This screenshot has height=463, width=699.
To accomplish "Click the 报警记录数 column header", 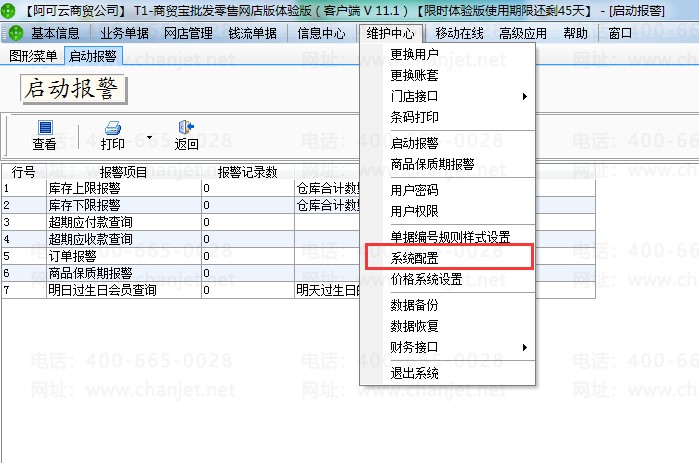I will 247,172.
